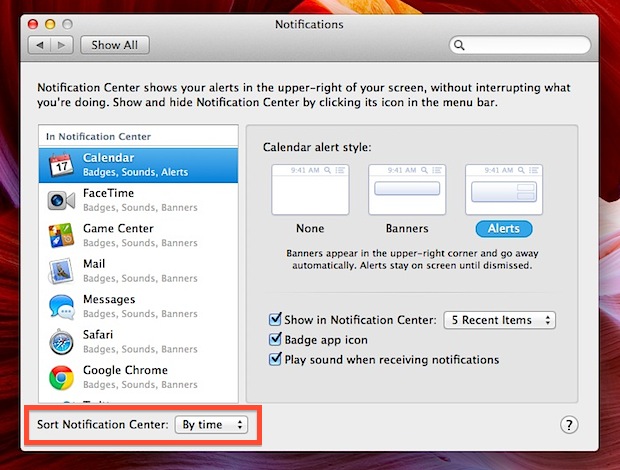
Task: Click the red close window button
Action: click(x=33, y=24)
